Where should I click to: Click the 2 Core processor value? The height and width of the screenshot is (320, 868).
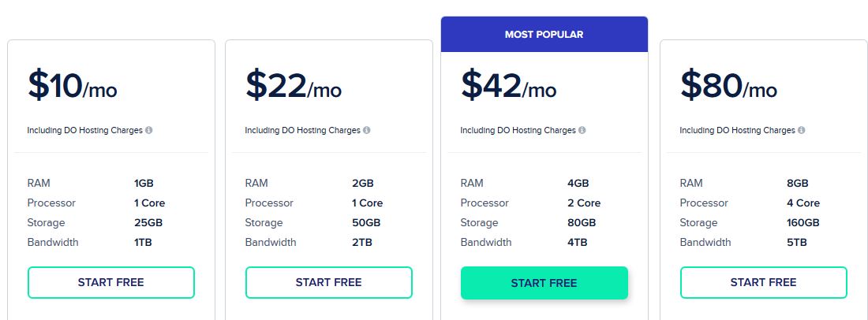[x=584, y=203]
